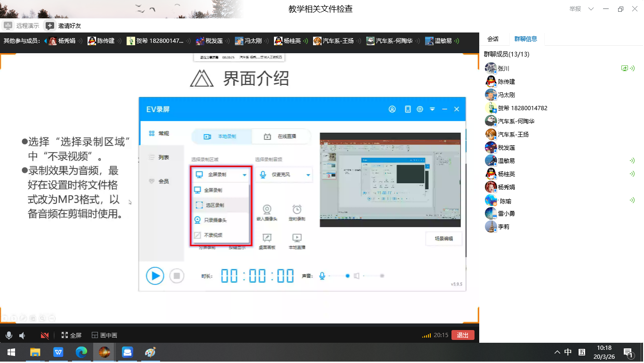Mute the microphone in call toolbar

[x=8, y=335]
